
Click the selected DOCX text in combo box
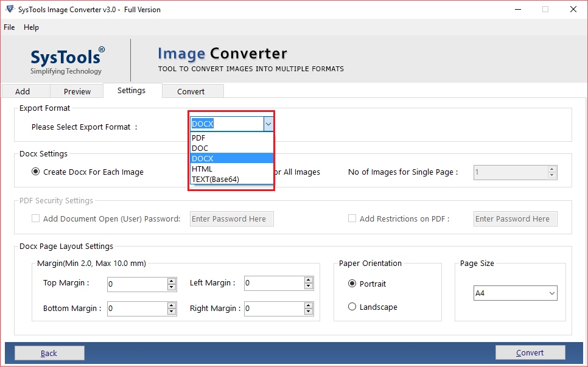(203, 124)
